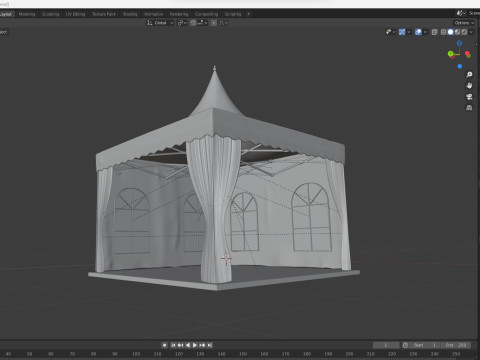Switch perspective/orthographic projection grid icon
Viewport: 480px width, 360px height.
click(469, 108)
